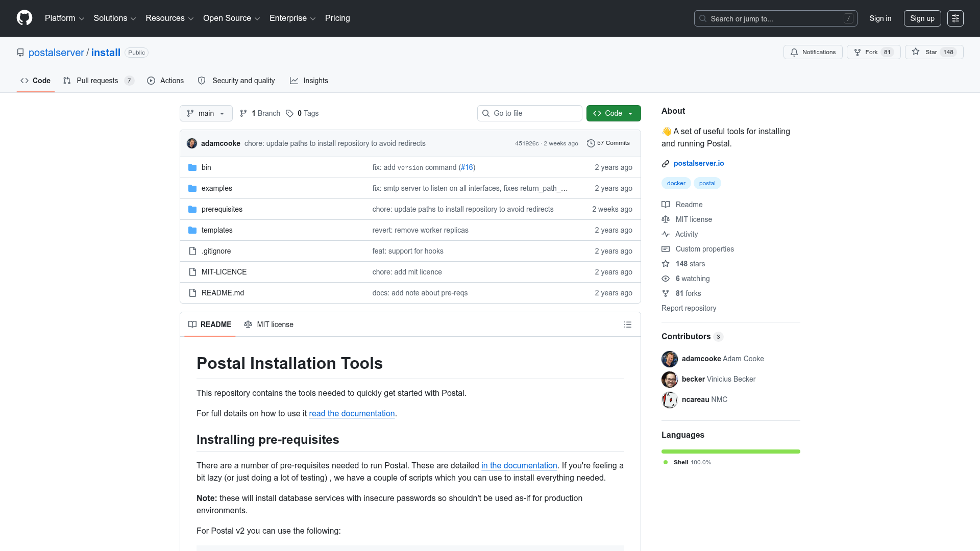Expand the main branch dropdown
Screen dimensions: 980x551
coord(206,113)
